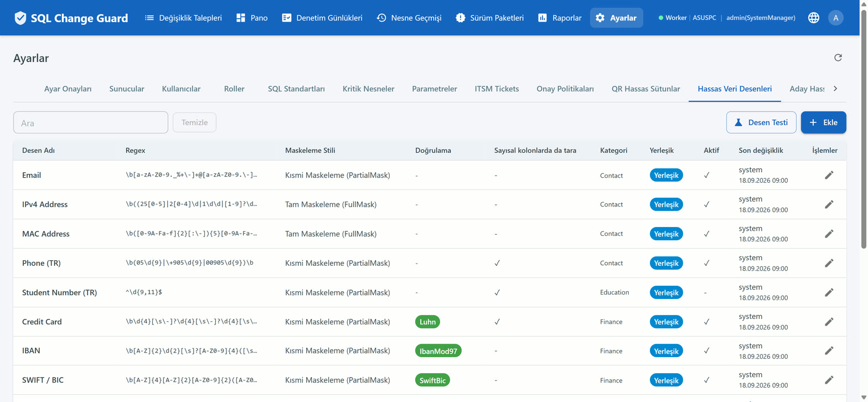
Task: Click the globe language icon
Action: click(813, 18)
